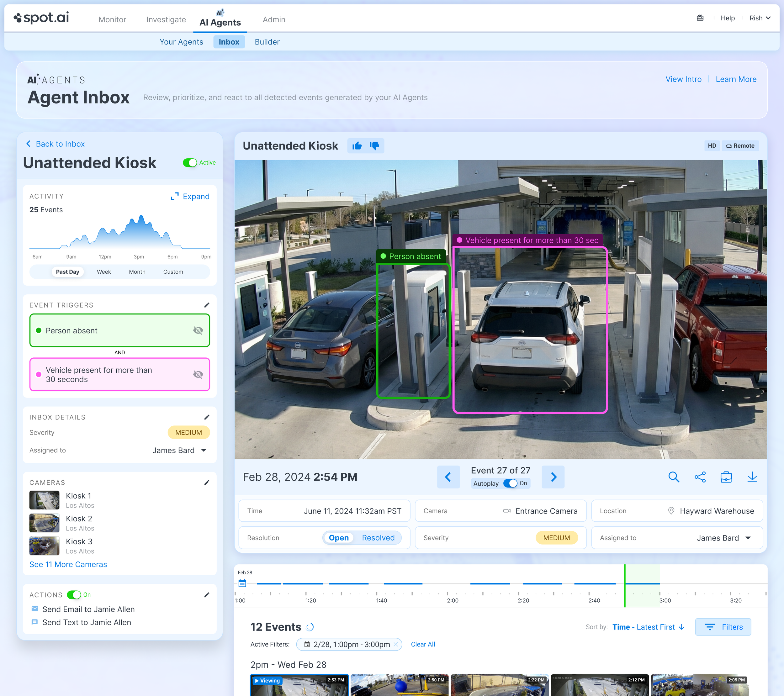Click the briefcase case icon
The image size is (784, 696).
click(x=726, y=477)
